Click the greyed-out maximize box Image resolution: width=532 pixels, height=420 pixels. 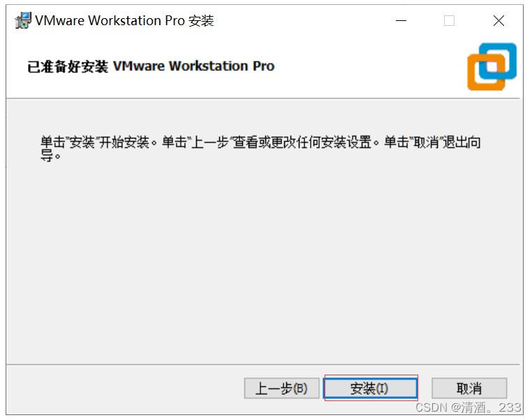coord(449,21)
